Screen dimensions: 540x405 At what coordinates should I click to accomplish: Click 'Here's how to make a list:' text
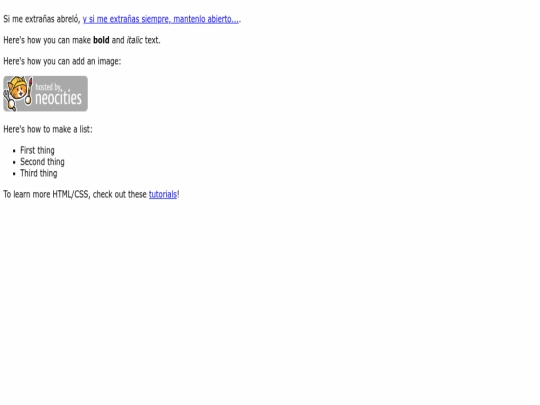click(48, 129)
